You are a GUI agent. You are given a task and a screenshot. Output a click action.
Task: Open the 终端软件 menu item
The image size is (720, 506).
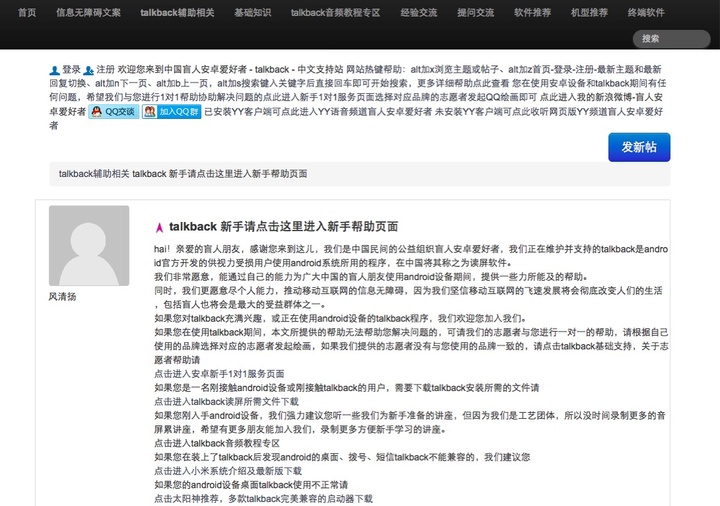tap(646, 12)
